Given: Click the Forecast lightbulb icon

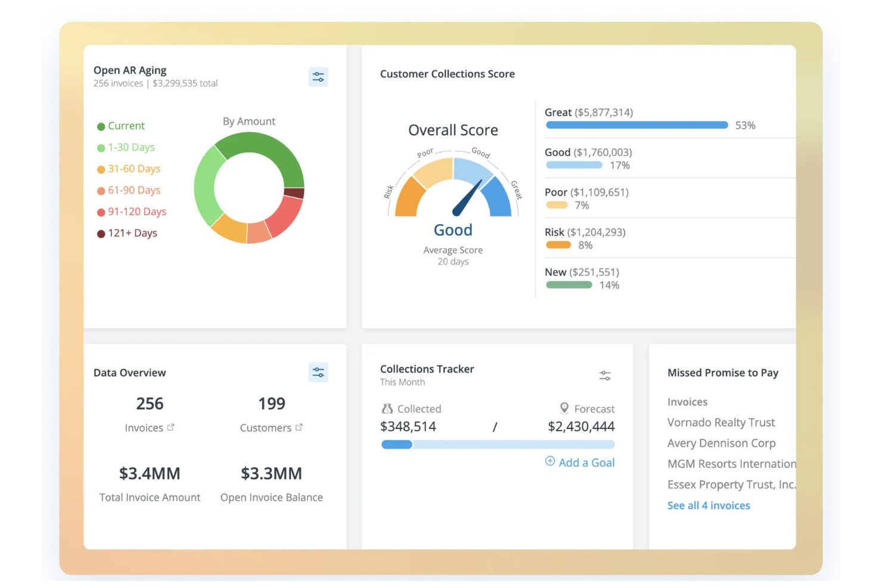Looking at the screenshot, I should tap(564, 408).
